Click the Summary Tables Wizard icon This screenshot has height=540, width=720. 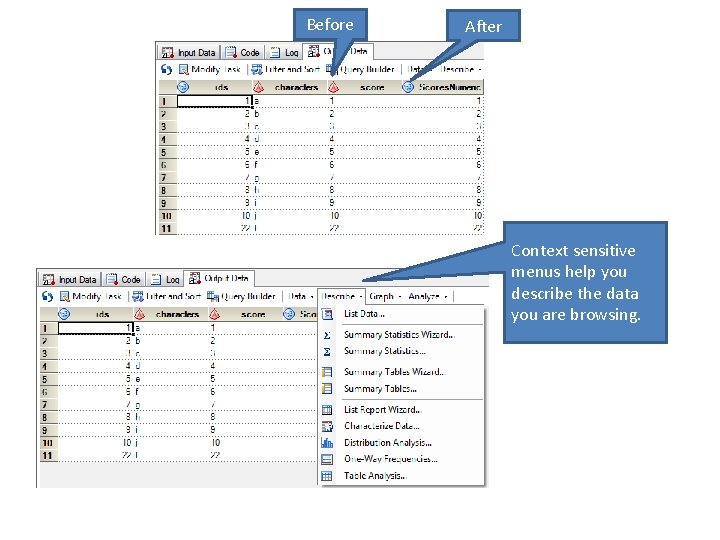tap(327, 372)
